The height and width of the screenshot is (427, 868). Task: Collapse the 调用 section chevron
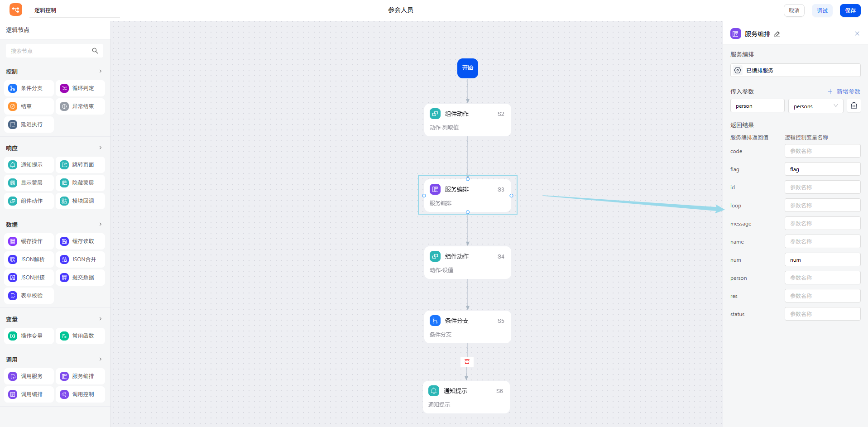tap(101, 360)
